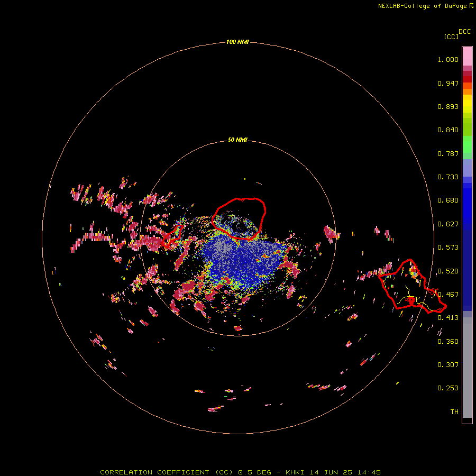
Task: Select the 0.947 legend value
Action: click(x=448, y=83)
